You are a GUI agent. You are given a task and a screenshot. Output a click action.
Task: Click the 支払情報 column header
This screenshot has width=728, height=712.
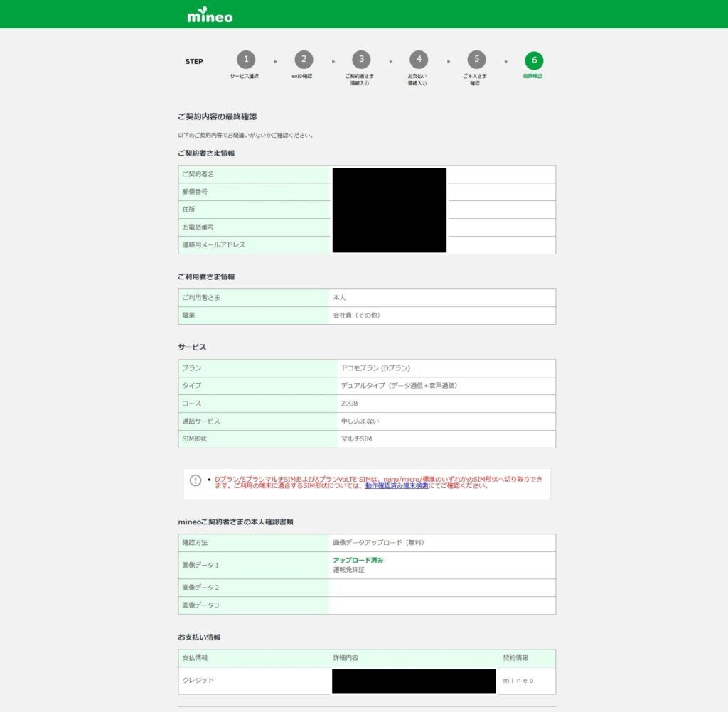pyautogui.click(x=195, y=658)
